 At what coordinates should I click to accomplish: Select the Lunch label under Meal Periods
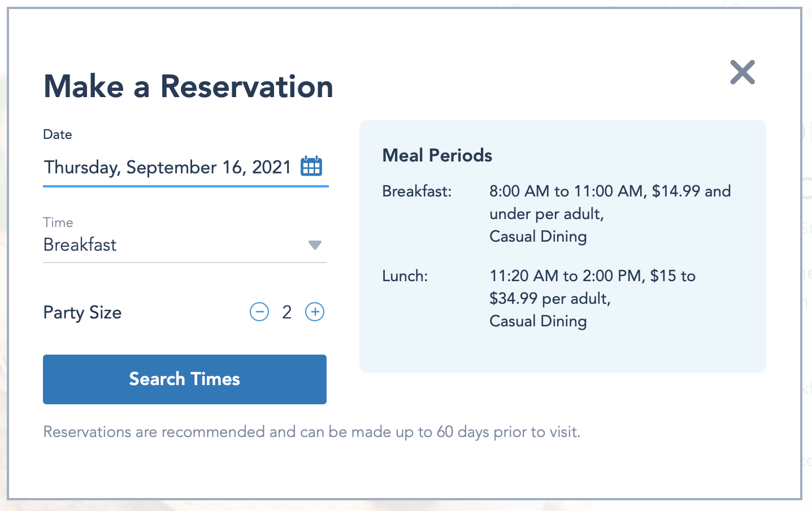pyautogui.click(x=405, y=276)
